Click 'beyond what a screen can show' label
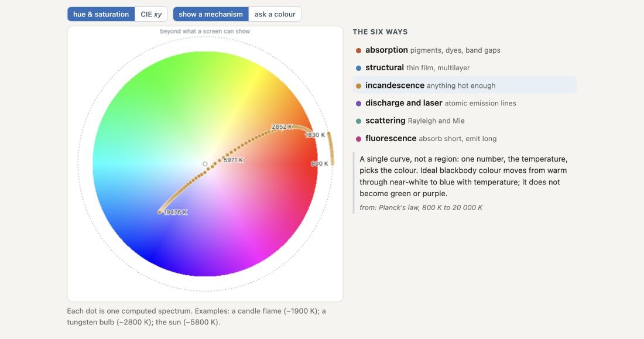 pos(205,31)
